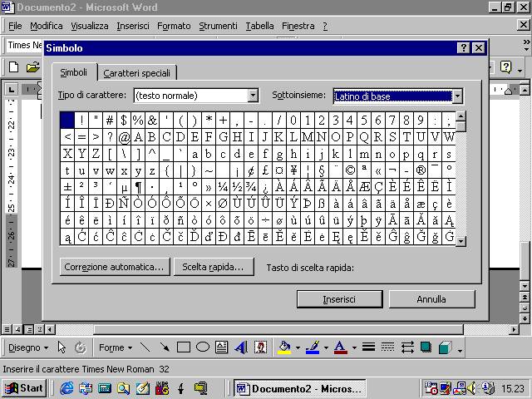
Task: Select the £ pound symbol in the grid
Action: click(265, 170)
